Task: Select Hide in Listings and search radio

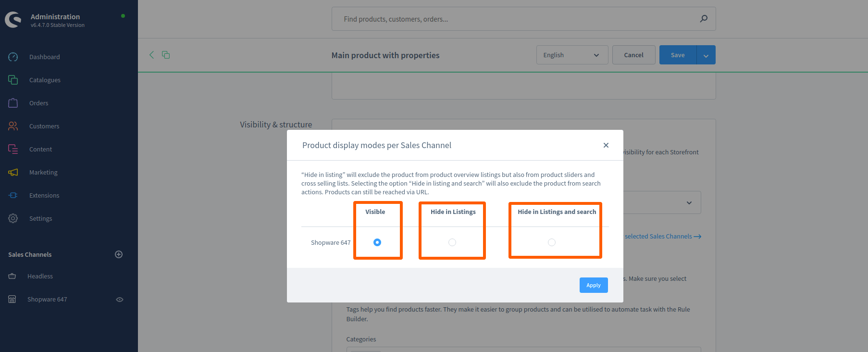Action: click(x=552, y=242)
